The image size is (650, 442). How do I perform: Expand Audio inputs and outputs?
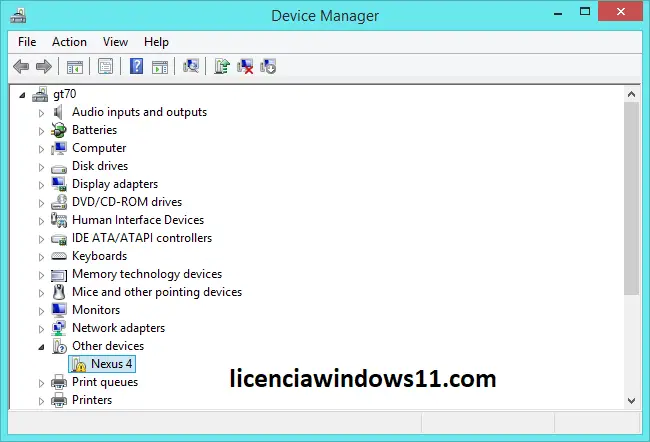(x=41, y=113)
